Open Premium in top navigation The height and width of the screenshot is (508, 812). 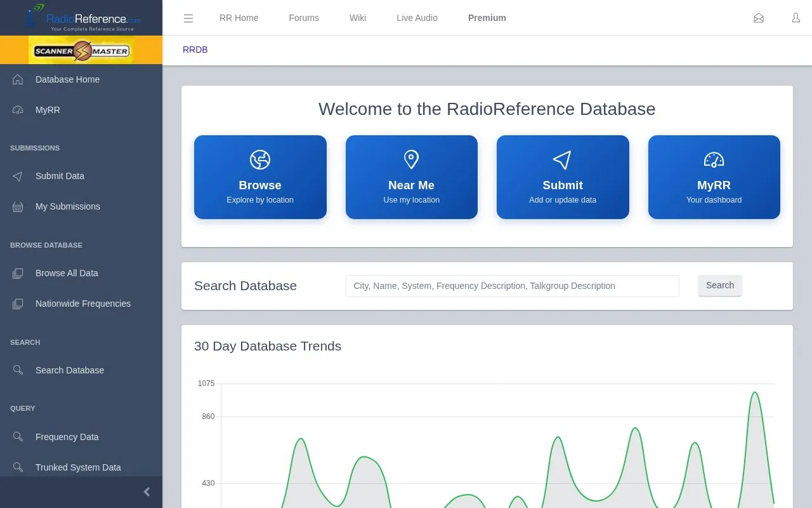tap(487, 18)
